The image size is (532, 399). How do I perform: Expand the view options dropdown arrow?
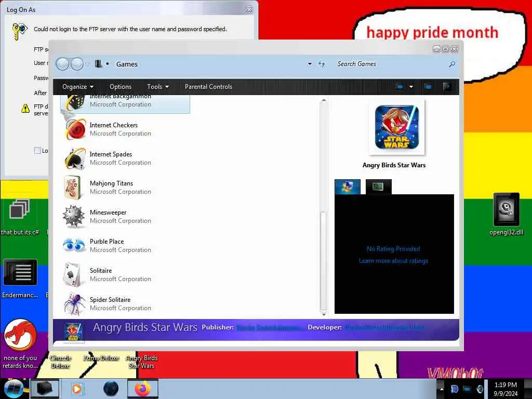tap(411, 87)
